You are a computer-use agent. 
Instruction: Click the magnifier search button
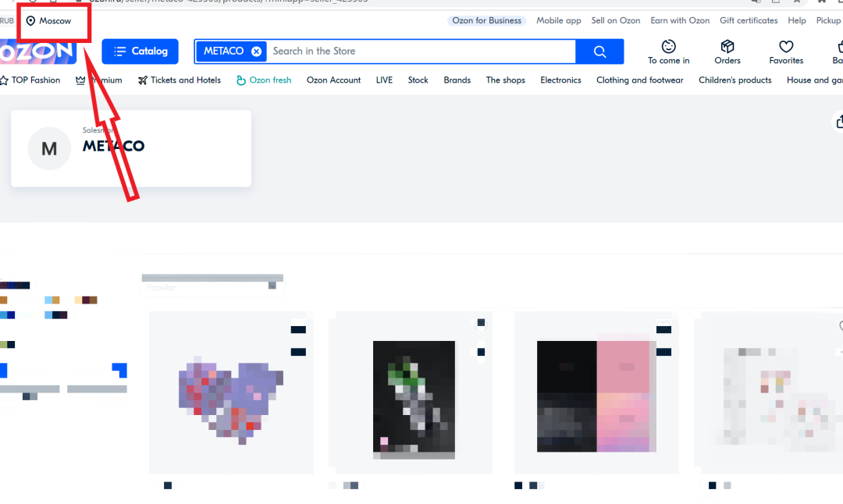pos(599,51)
